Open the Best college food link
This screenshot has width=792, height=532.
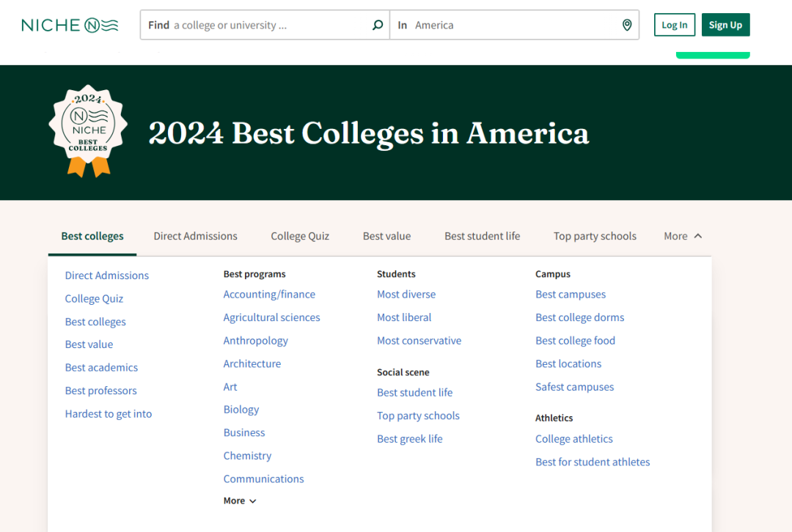click(x=576, y=341)
